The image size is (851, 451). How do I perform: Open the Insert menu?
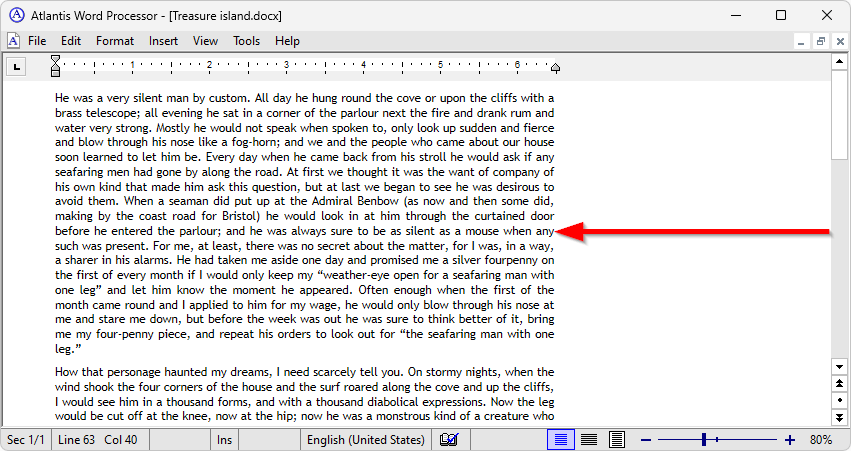163,41
